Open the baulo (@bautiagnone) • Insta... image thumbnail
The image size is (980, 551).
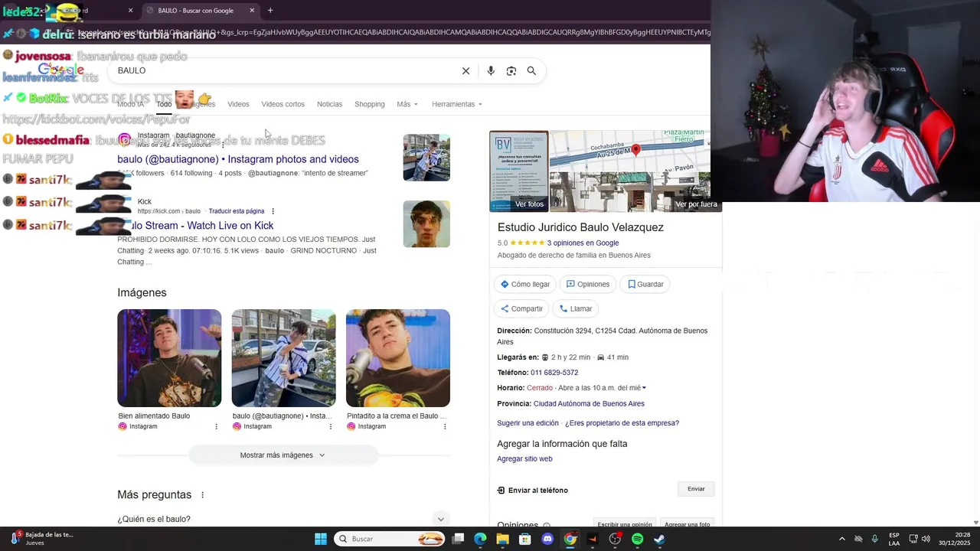283,358
